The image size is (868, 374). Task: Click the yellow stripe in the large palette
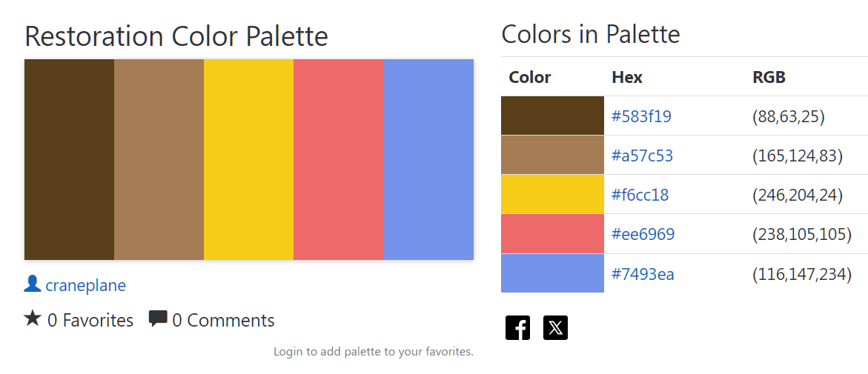pos(248,159)
